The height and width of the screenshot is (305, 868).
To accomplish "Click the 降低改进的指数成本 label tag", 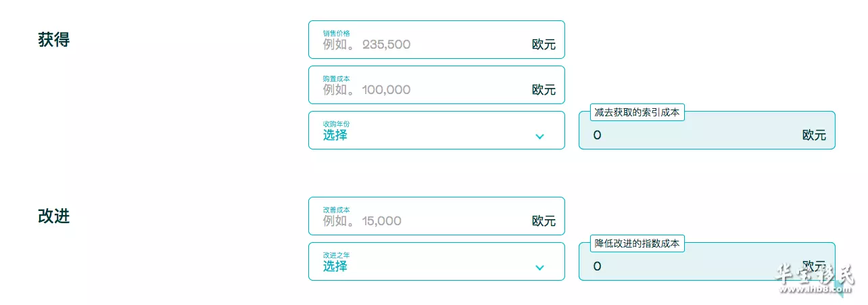I will pyautogui.click(x=637, y=243).
